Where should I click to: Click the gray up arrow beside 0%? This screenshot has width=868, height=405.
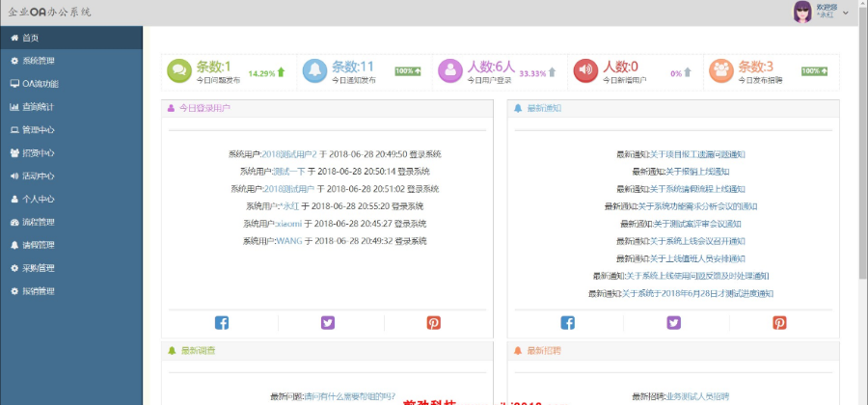tap(688, 72)
